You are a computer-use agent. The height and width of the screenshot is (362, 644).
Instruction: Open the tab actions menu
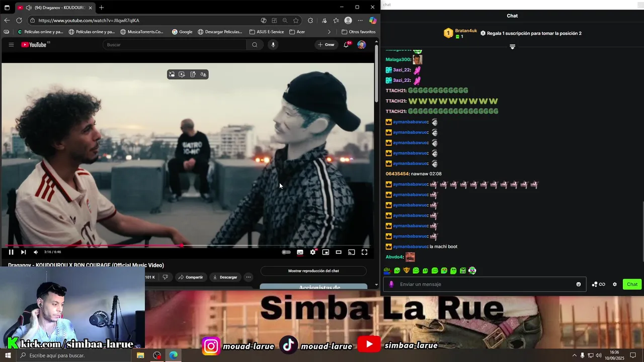[7, 8]
